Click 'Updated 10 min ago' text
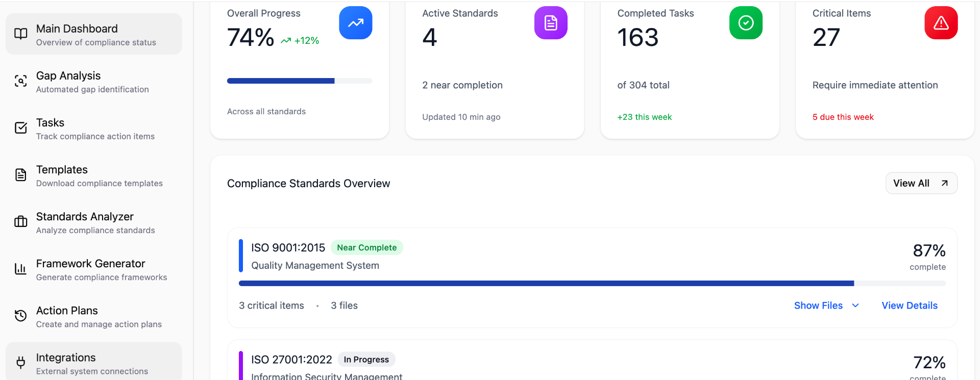 point(461,117)
